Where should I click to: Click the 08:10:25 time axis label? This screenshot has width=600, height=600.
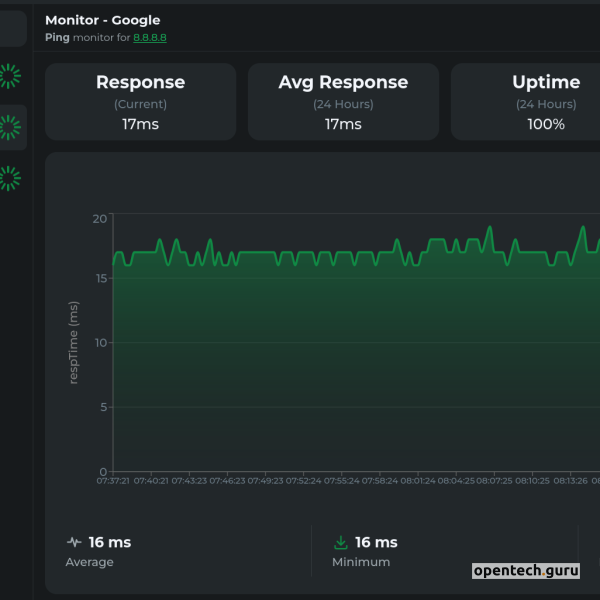click(x=532, y=481)
